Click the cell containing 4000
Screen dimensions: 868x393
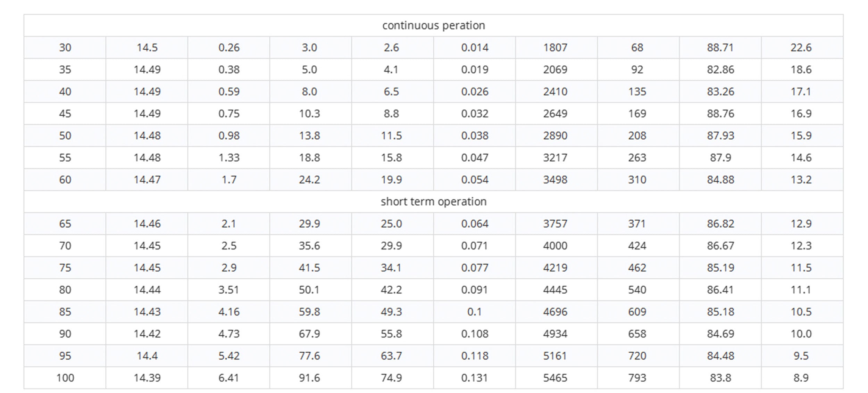(x=555, y=246)
